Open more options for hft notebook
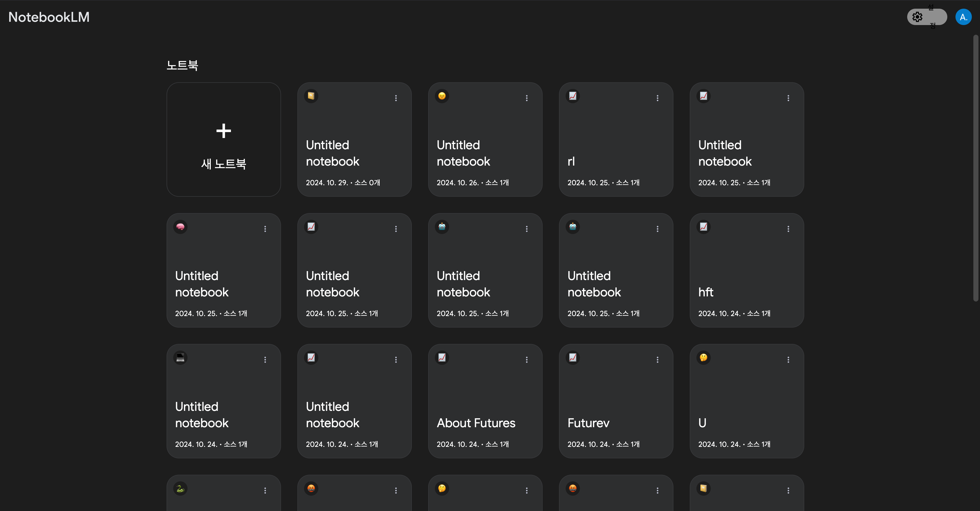This screenshot has height=511, width=980. (788, 229)
